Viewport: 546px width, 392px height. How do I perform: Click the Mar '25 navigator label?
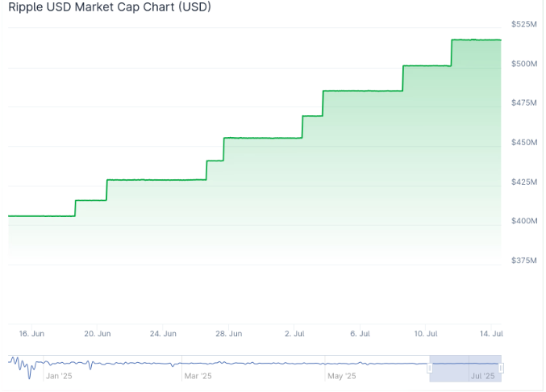[x=198, y=376]
